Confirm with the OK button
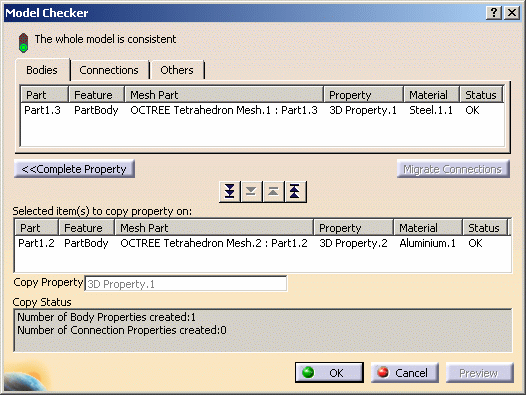Screen dimensions: 526x395 [329, 373]
